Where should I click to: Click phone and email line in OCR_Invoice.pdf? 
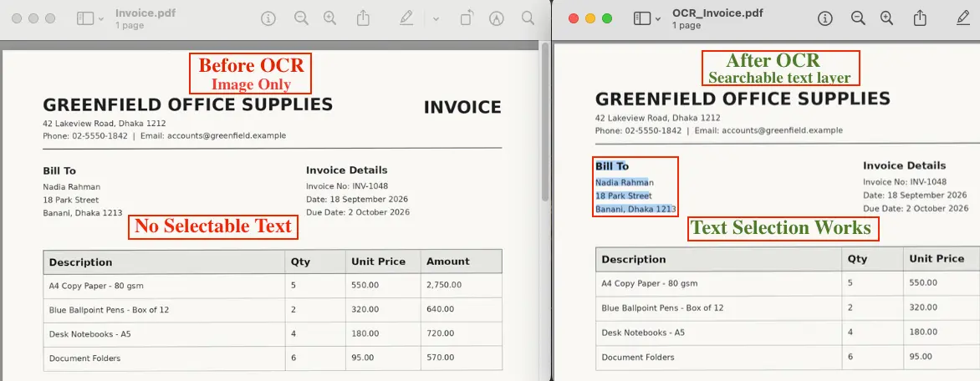pos(719,130)
